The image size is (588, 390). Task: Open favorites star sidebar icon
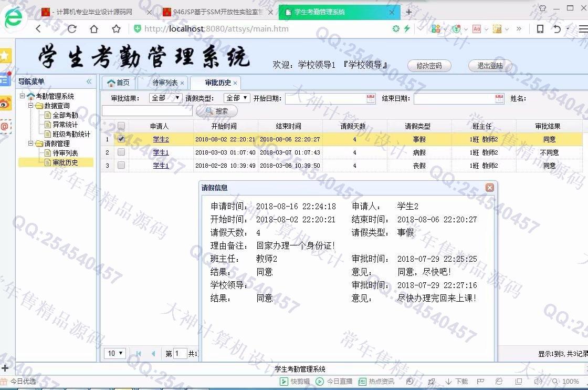[x=5, y=56]
